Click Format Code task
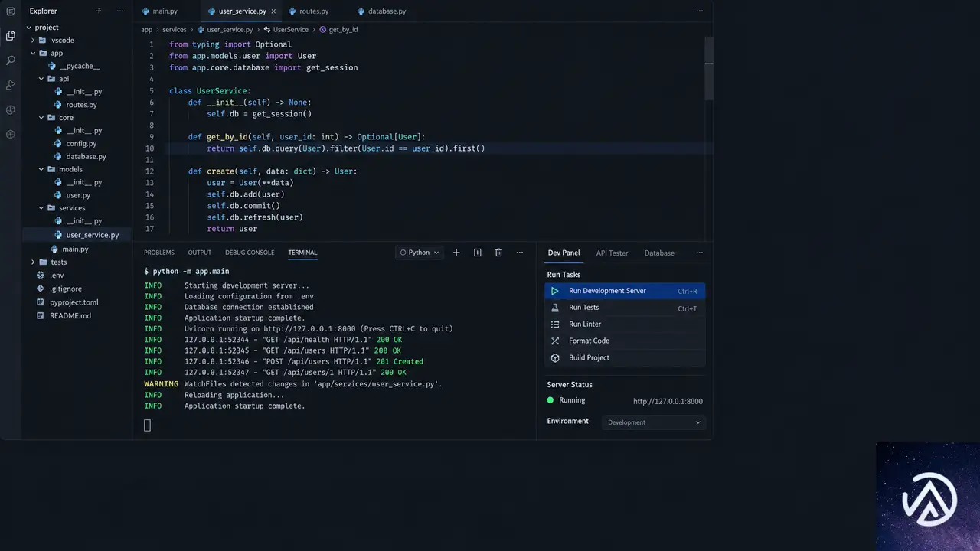 tap(624, 341)
